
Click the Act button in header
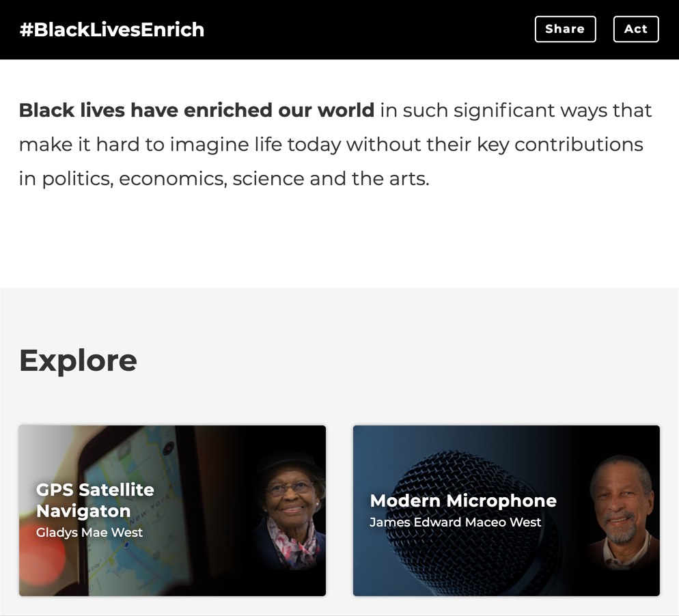click(x=636, y=29)
